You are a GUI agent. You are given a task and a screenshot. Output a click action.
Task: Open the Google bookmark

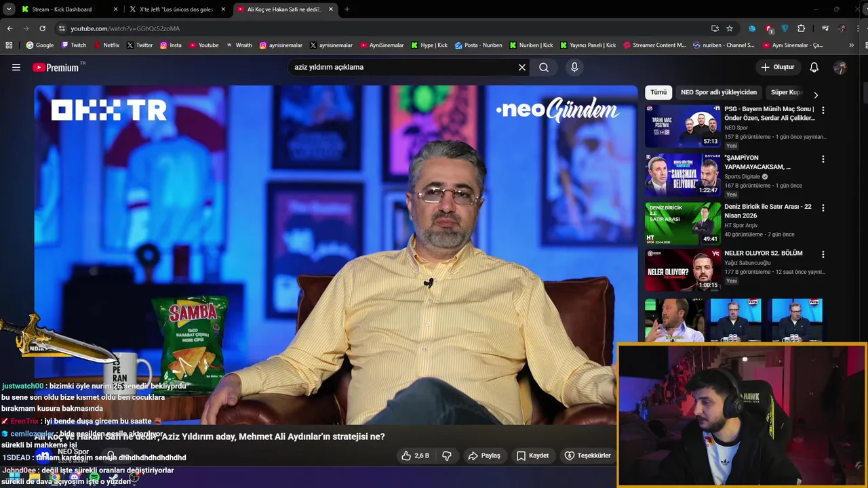40,45
